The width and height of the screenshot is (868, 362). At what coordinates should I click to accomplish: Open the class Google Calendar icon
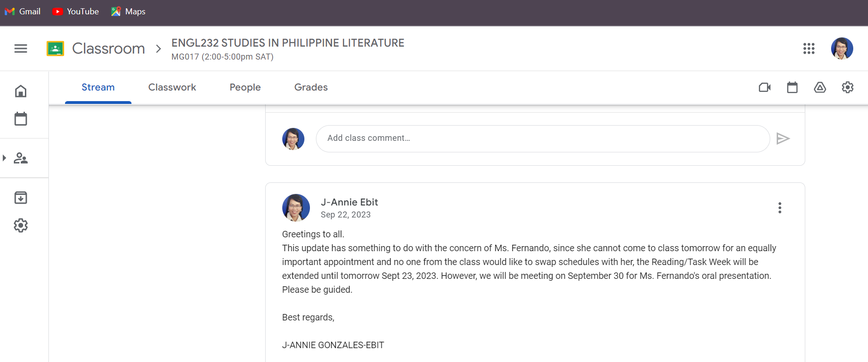pos(792,87)
